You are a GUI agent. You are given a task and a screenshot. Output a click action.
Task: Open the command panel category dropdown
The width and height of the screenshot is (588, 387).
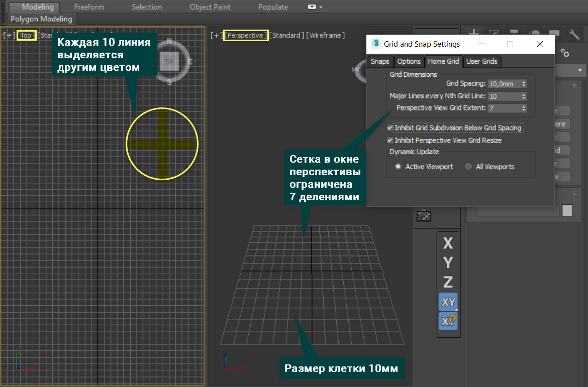pyautogui.click(x=581, y=70)
